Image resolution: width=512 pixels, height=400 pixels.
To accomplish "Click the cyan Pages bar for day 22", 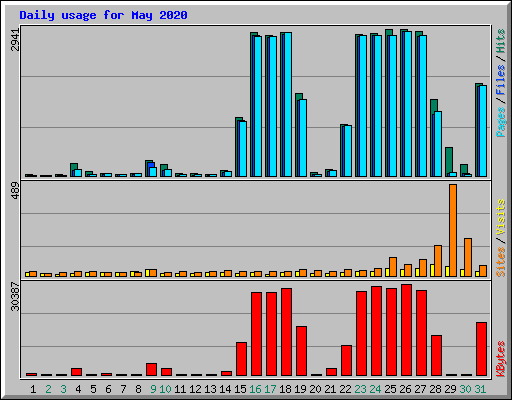I will coord(348,151).
